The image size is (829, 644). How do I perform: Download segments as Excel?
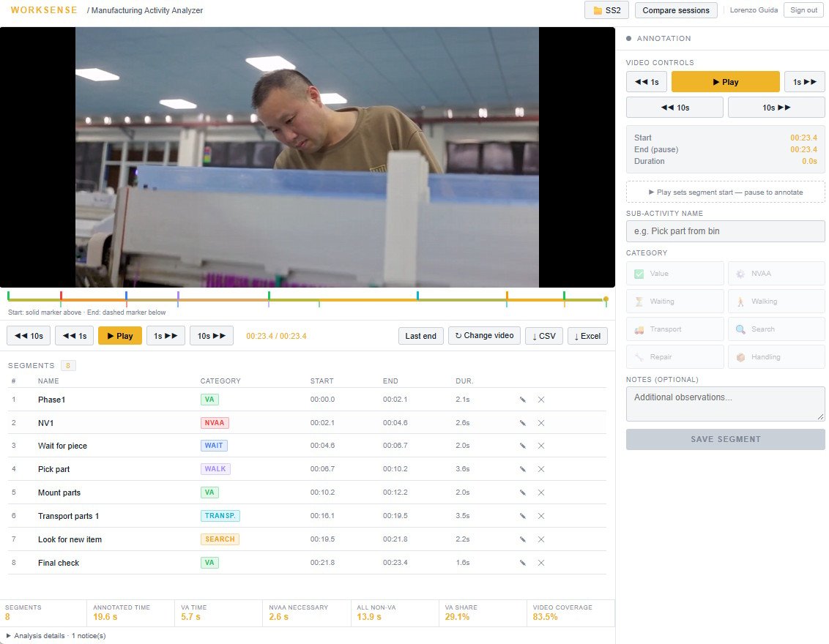point(587,336)
